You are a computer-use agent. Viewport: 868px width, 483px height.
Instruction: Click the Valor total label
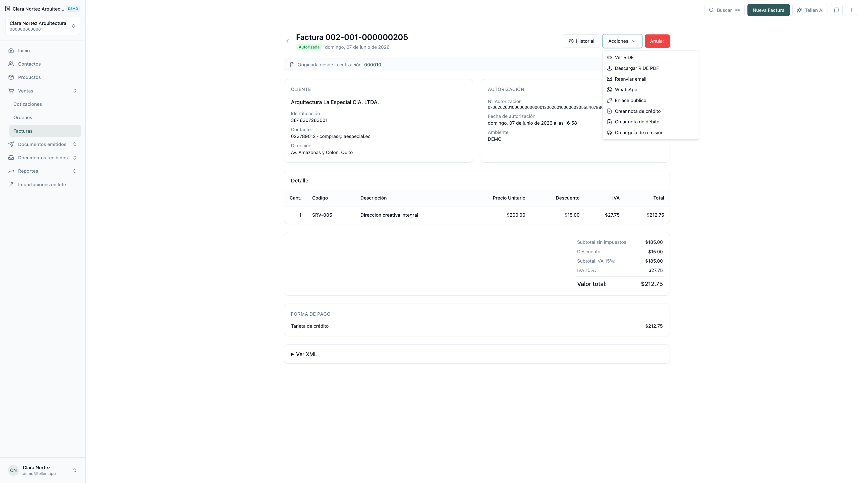pyautogui.click(x=591, y=284)
